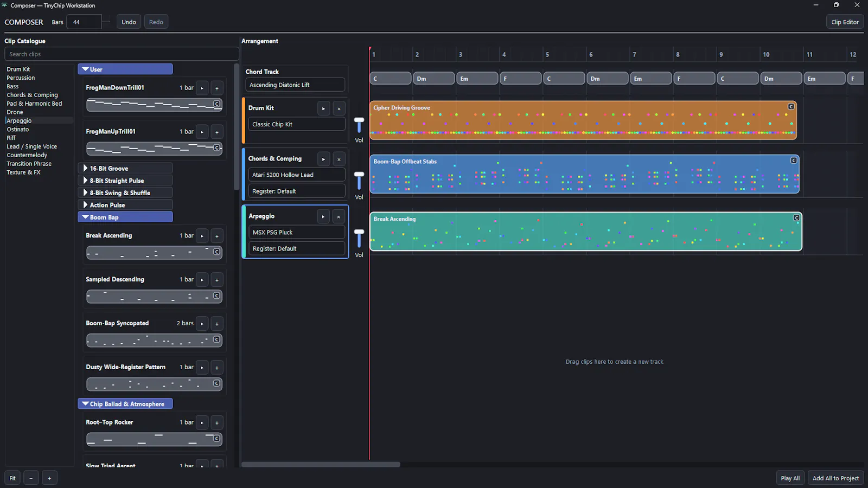This screenshot has width=868, height=488.
Task: Play the Break Ascending catalogue clip
Action: tap(202, 236)
